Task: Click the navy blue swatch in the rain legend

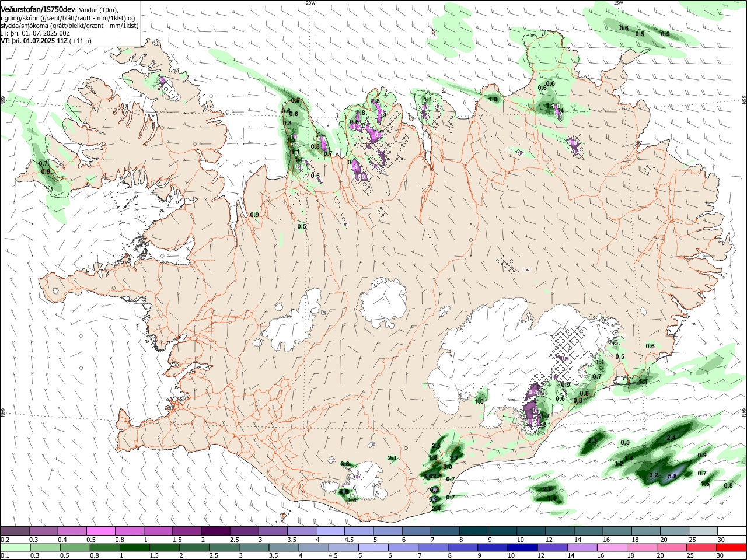Action: pos(521,547)
